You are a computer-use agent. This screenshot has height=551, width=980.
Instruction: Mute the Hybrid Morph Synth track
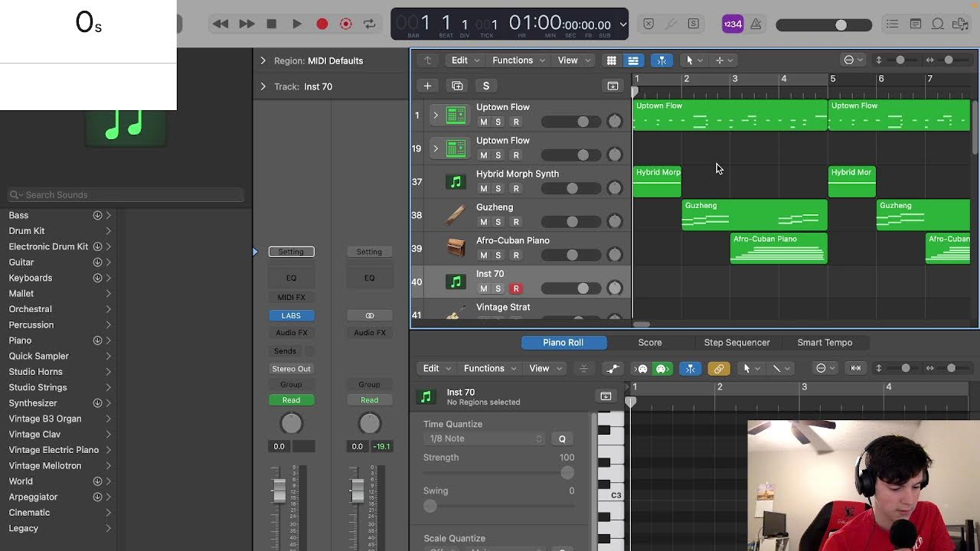coord(483,189)
